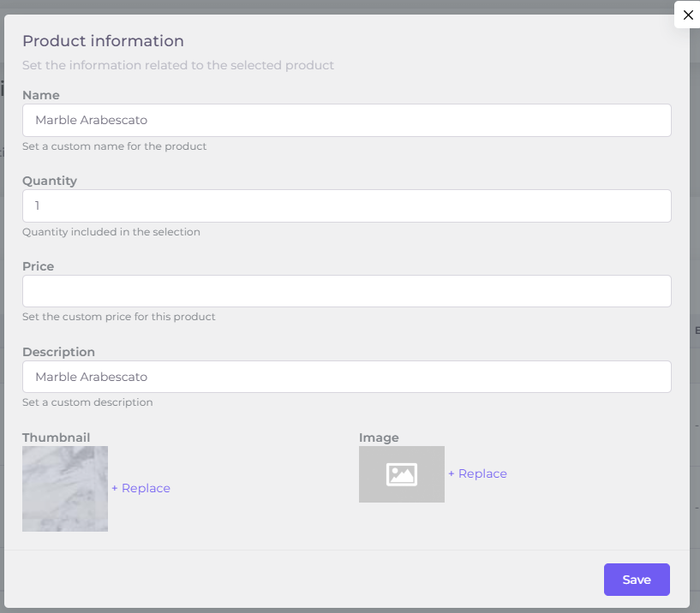The height and width of the screenshot is (613, 700).
Task: Click the 'Set a custom name' hint
Action: tap(115, 146)
